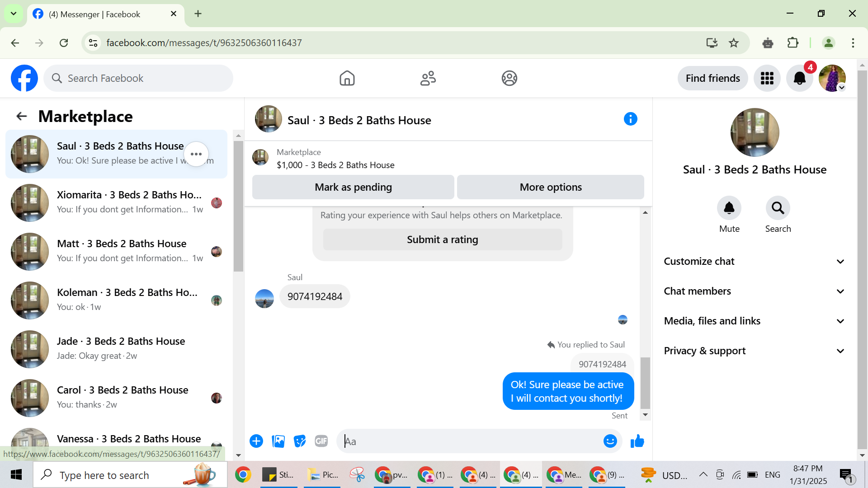868x488 pixels.
Task: Click Saul's 9074192484 message bubble
Action: 315,296
